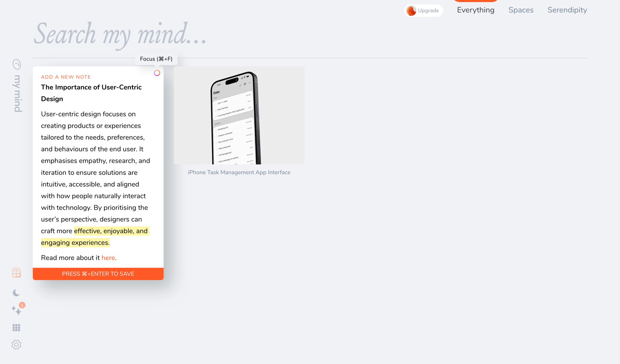Open the iPhone Task Management App Interface card
Viewport: 620px width, 364px height.
point(239,115)
